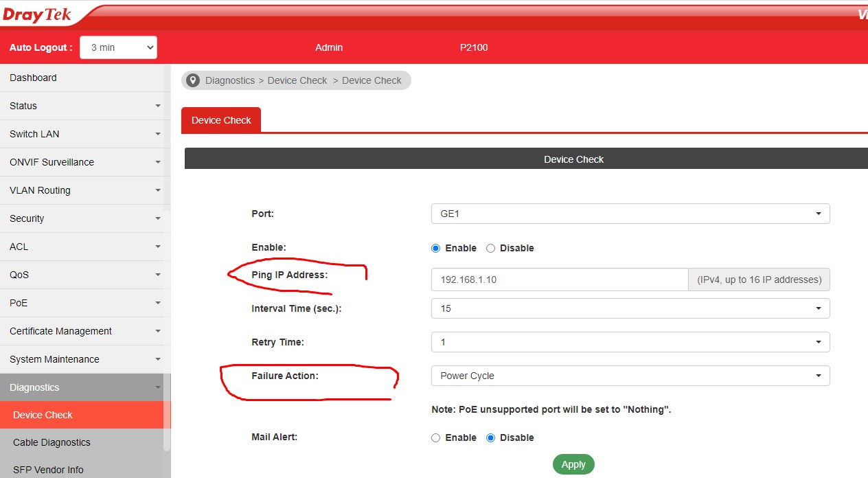This screenshot has height=478, width=868.
Task: Click the DrayTek logo
Action: tap(37, 14)
